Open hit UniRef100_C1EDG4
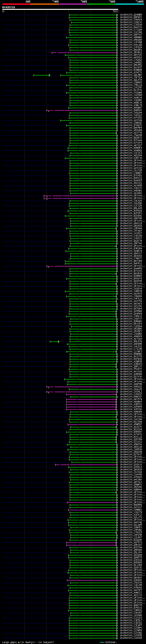146x644 pixels. click(x=131, y=326)
